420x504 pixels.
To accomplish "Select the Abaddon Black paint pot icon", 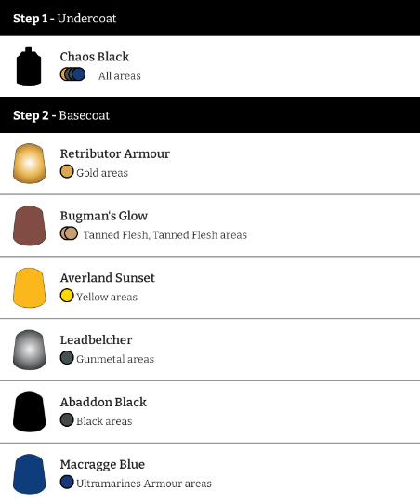I will [29, 412].
